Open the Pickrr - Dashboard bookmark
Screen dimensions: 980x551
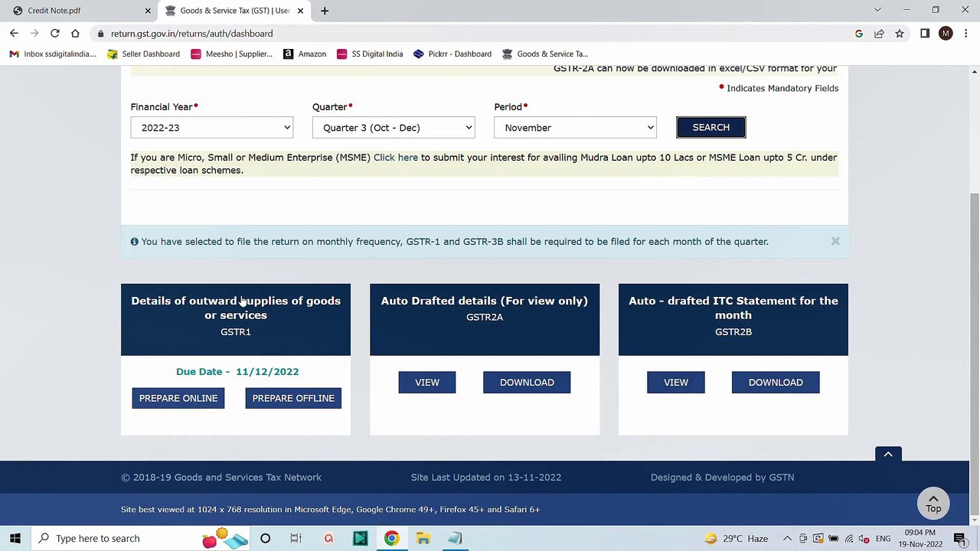(452, 54)
